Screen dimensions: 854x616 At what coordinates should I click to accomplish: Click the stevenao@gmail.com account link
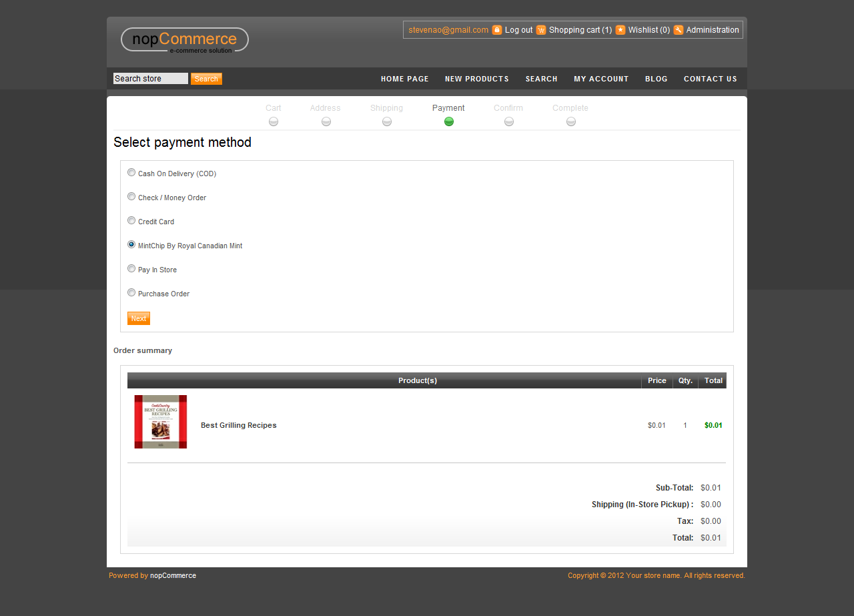[448, 30]
